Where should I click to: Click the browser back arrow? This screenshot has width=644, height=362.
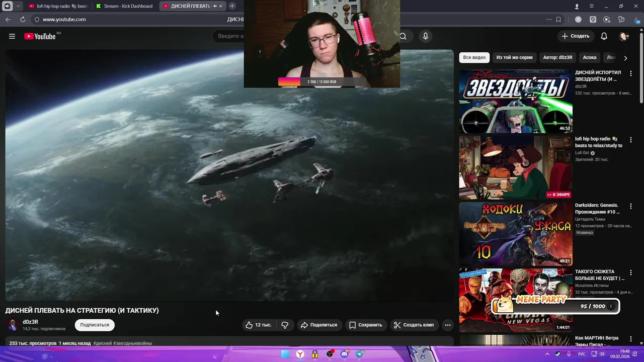pos(8,20)
